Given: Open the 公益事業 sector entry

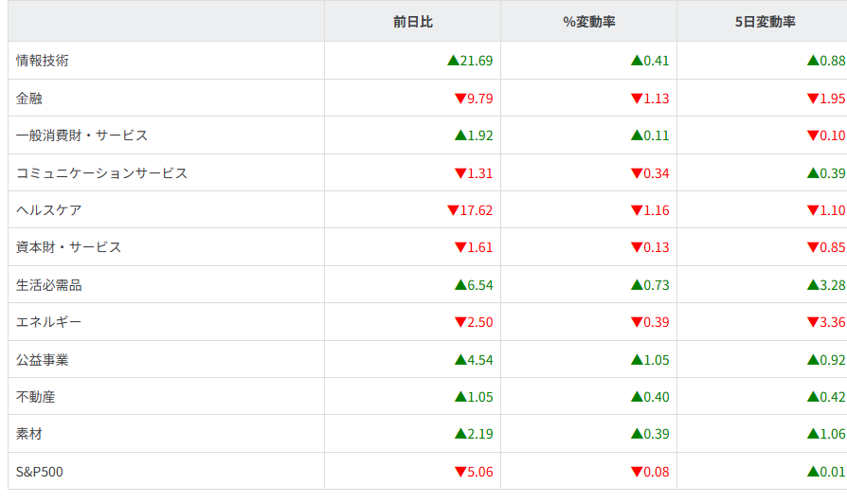Looking at the screenshot, I should click(x=43, y=360).
